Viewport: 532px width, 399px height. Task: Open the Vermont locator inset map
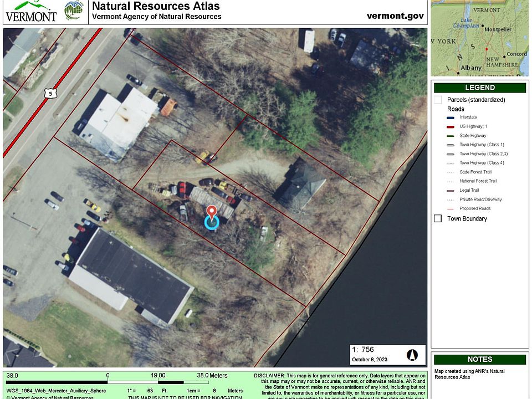480,38
